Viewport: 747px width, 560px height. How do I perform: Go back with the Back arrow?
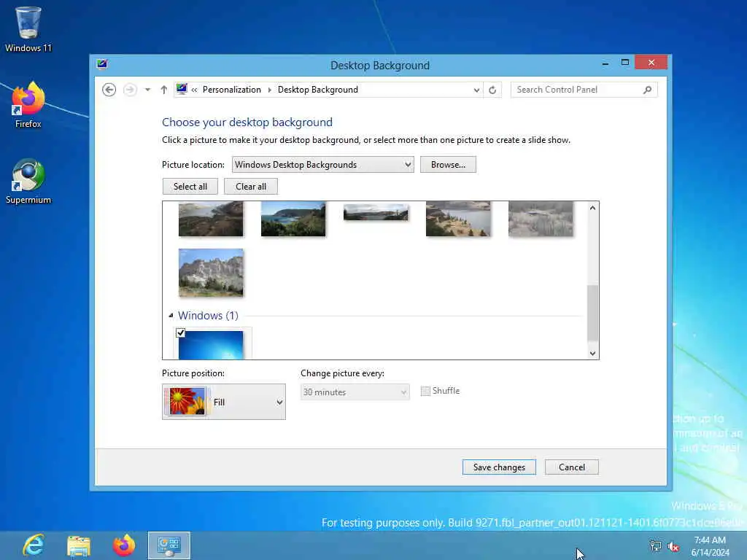point(109,90)
